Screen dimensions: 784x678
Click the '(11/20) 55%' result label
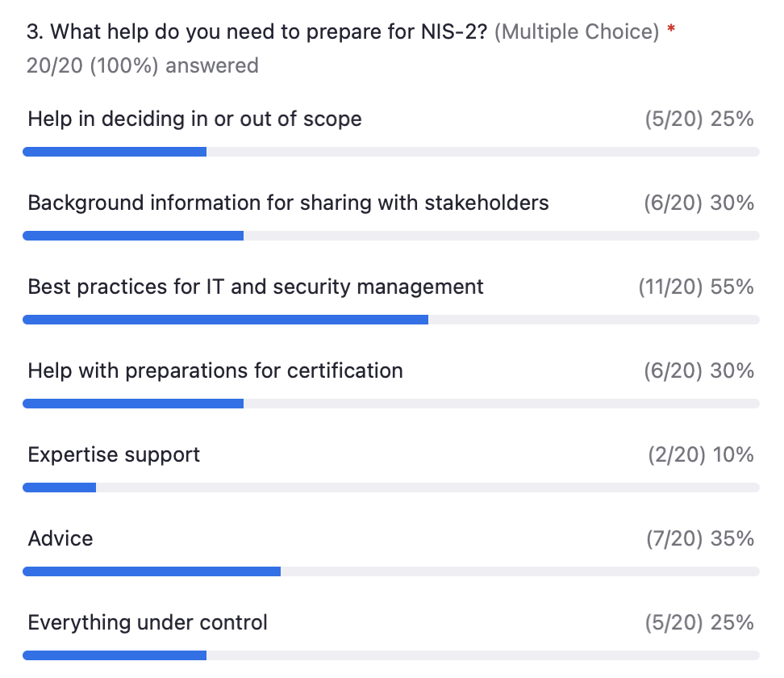[696, 287]
